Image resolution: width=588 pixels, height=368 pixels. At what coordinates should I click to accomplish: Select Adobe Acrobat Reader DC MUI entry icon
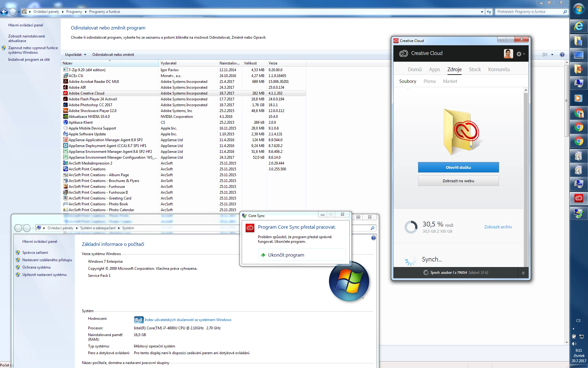65,81
